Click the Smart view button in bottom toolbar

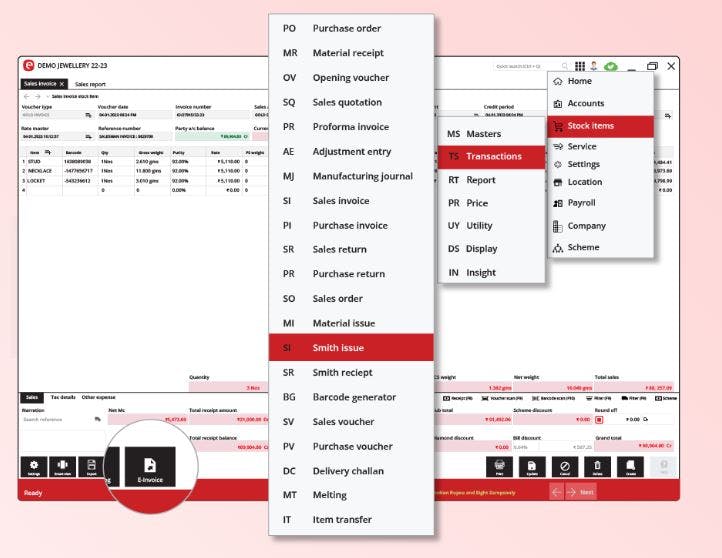[x=63, y=467]
